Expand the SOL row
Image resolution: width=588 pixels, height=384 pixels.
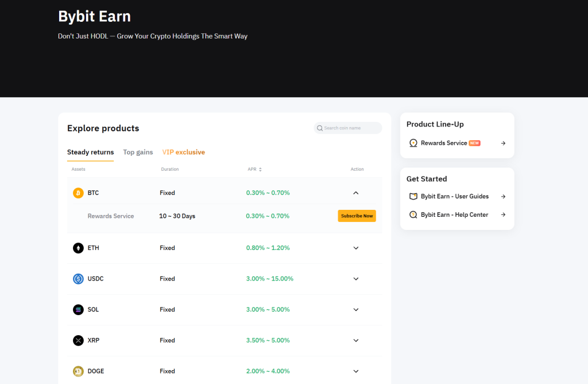356,310
